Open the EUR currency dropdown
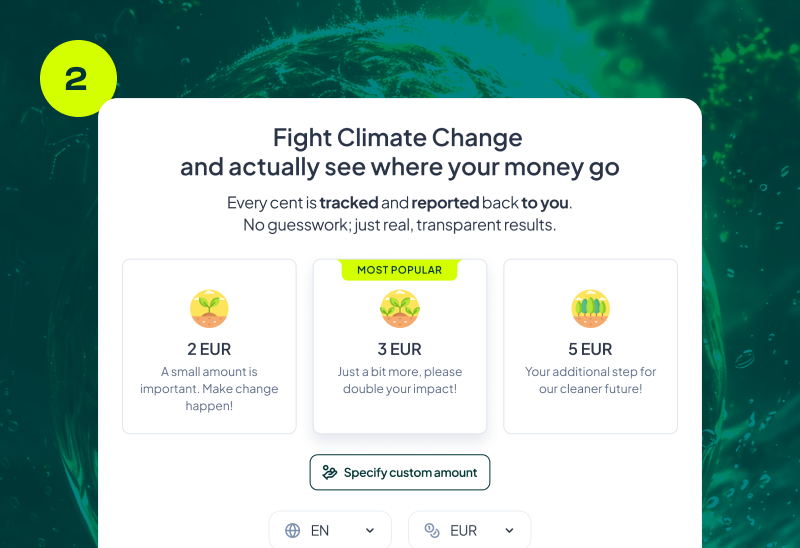 click(x=469, y=530)
